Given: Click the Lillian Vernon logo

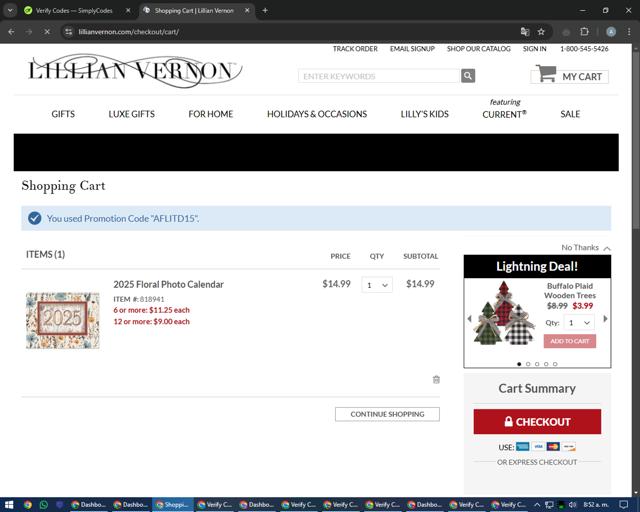Looking at the screenshot, I should point(135,70).
